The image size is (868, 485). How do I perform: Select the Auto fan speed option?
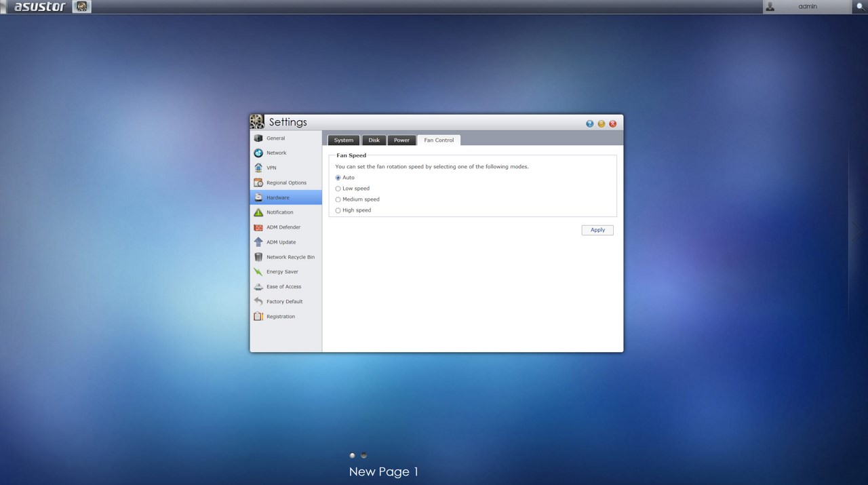click(338, 178)
